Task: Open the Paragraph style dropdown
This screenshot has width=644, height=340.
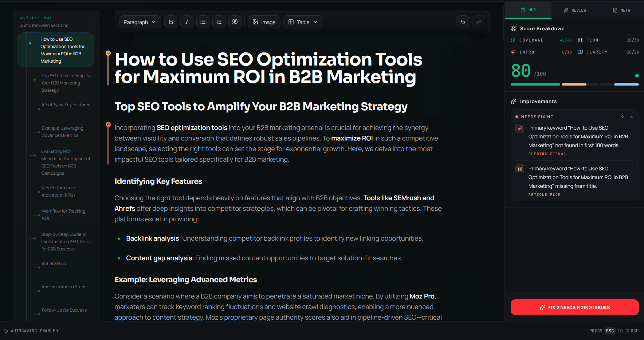Action: [140, 22]
